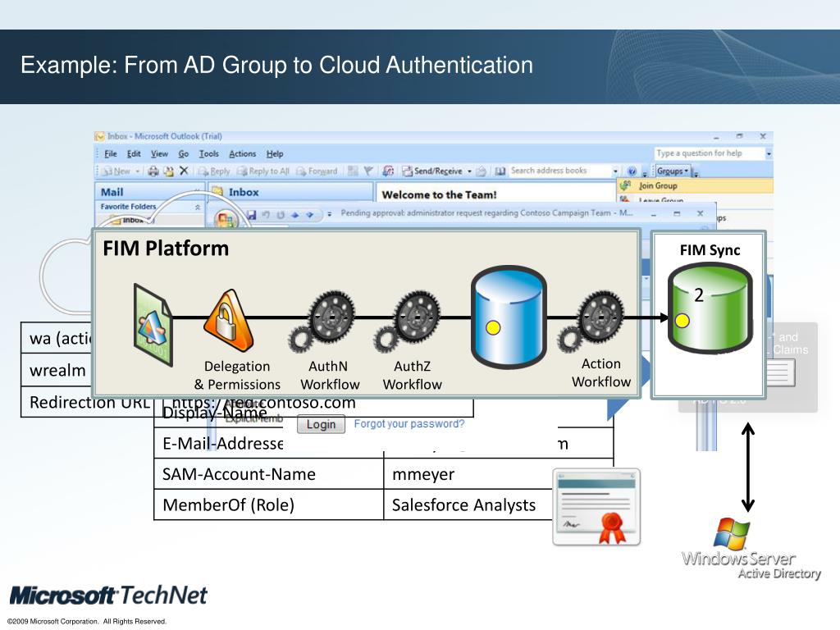
Task: Click the Send/Receive button
Action: click(x=431, y=171)
